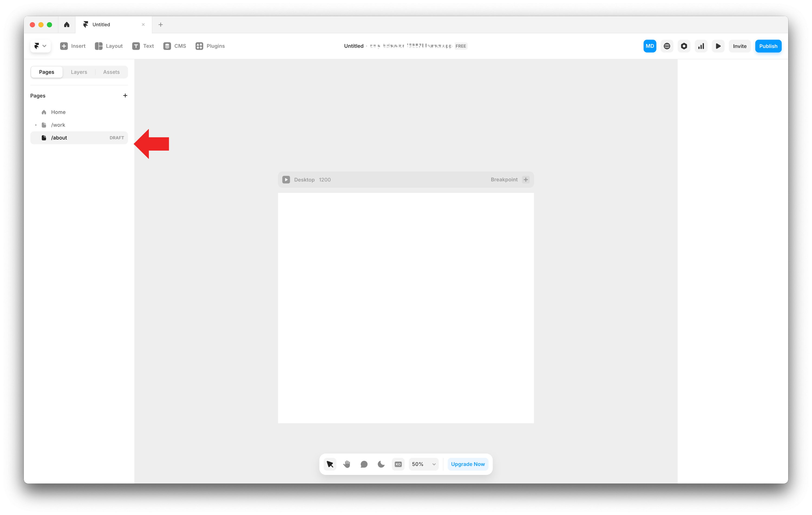Select the Text tool

coord(143,46)
